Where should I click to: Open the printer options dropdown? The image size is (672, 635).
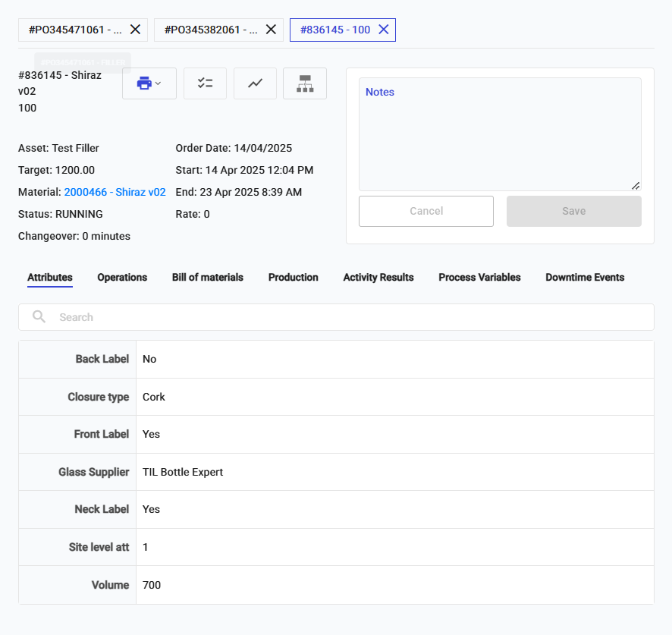pos(149,83)
